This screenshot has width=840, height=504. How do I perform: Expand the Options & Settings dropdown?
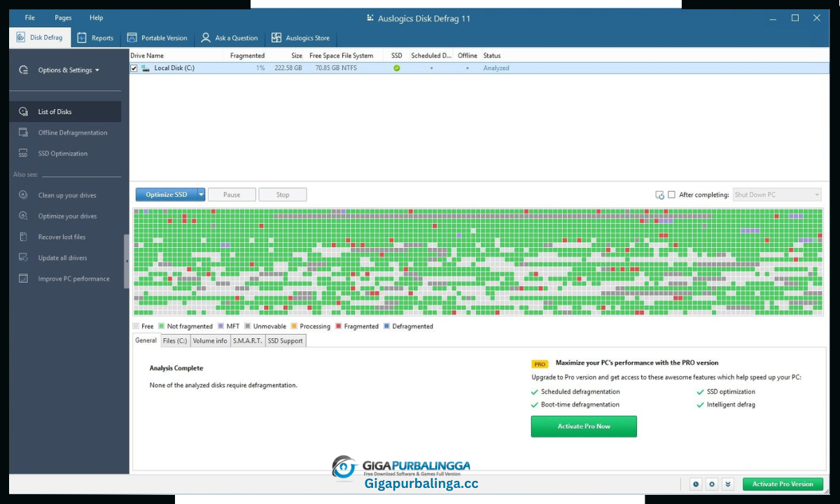coord(69,70)
